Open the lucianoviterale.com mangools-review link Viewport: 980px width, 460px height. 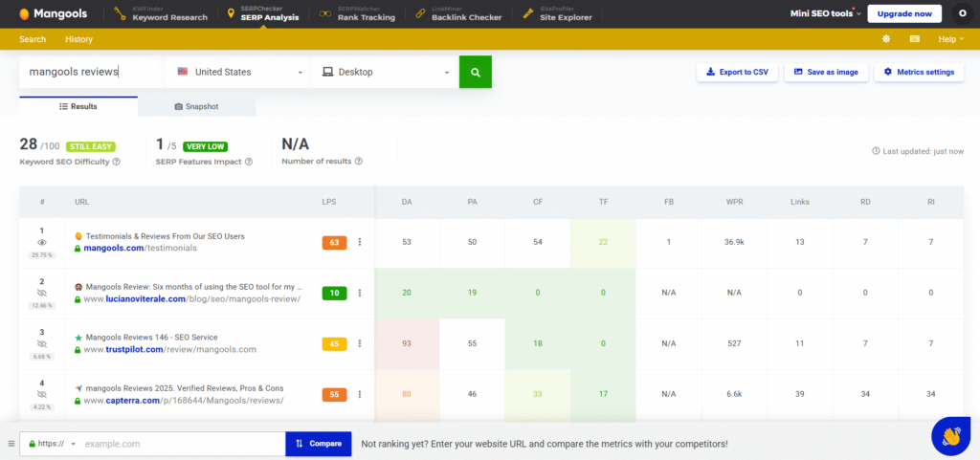pos(191,299)
